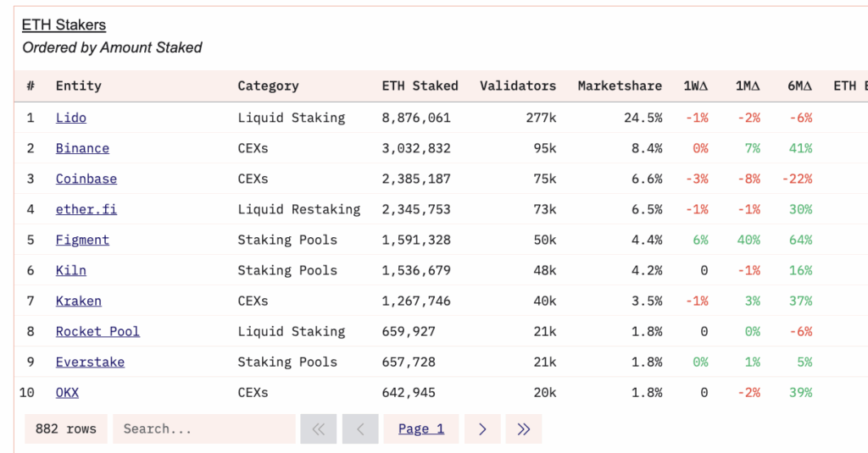Sort by the 1WΔ column header
This screenshot has width=868, height=453.
coord(696,86)
